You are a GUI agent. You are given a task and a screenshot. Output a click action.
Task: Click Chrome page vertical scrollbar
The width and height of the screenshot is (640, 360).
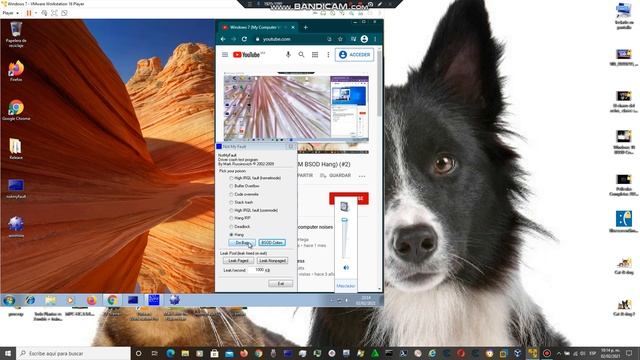coord(380,84)
